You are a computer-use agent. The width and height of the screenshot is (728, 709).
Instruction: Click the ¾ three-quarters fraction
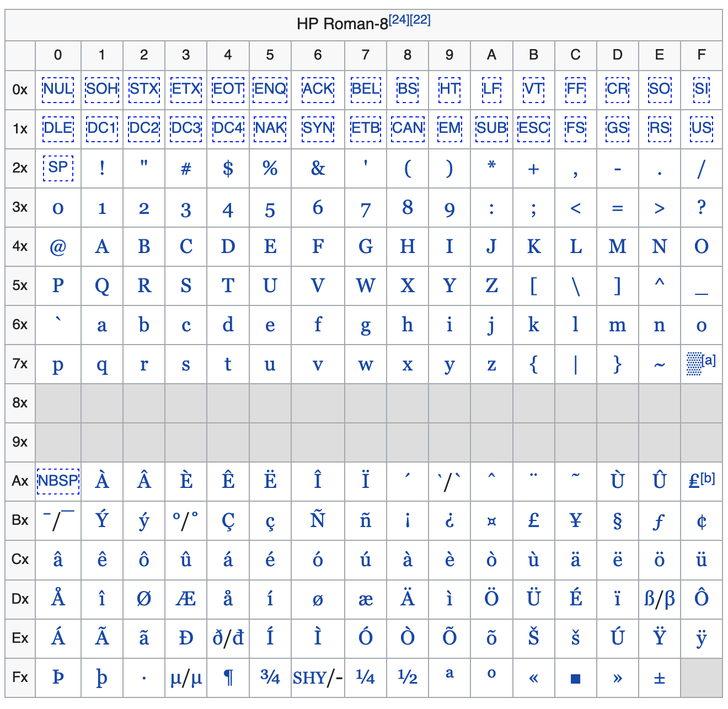tap(270, 677)
